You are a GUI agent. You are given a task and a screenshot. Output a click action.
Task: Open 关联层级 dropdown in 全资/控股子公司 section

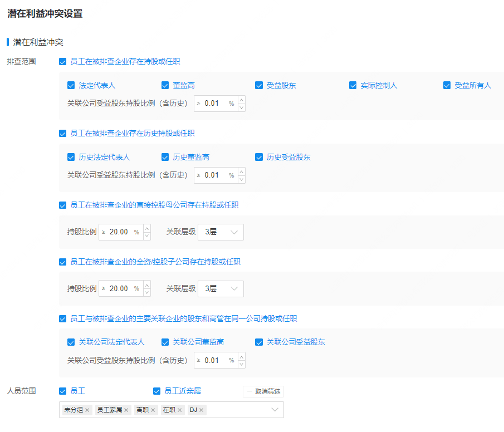[221, 288]
